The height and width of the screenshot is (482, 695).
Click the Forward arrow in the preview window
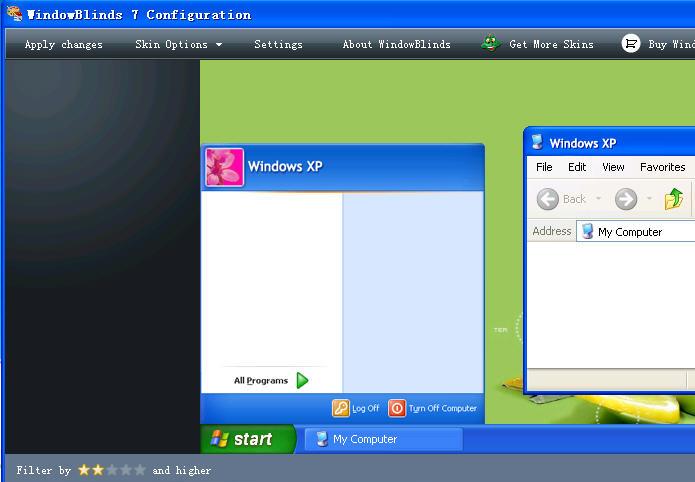pyautogui.click(x=626, y=199)
